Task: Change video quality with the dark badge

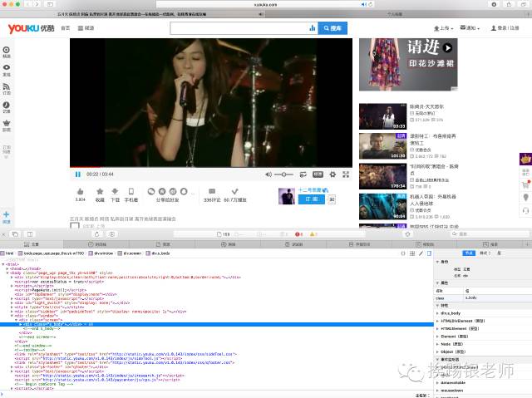Action: (318, 174)
